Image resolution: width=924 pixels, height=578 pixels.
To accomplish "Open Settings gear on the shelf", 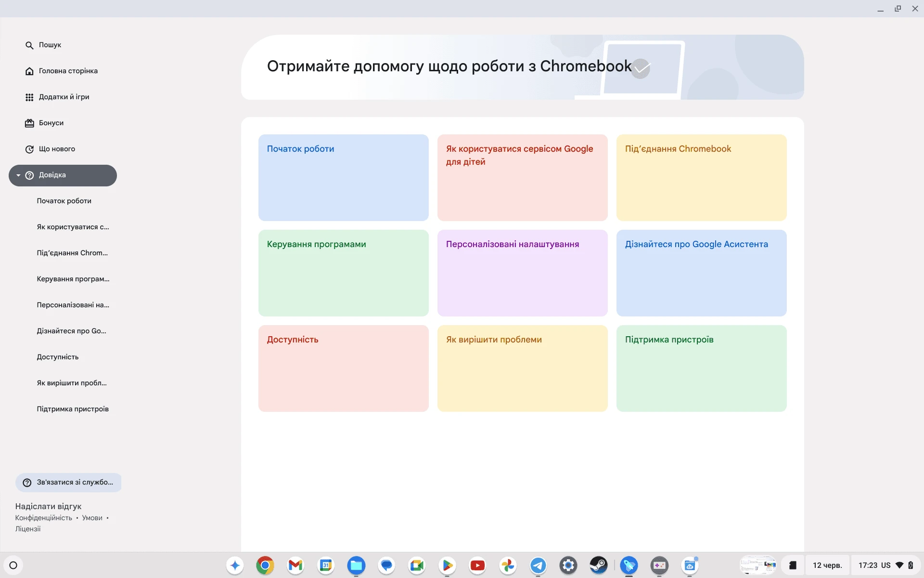I will (x=568, y=565).
